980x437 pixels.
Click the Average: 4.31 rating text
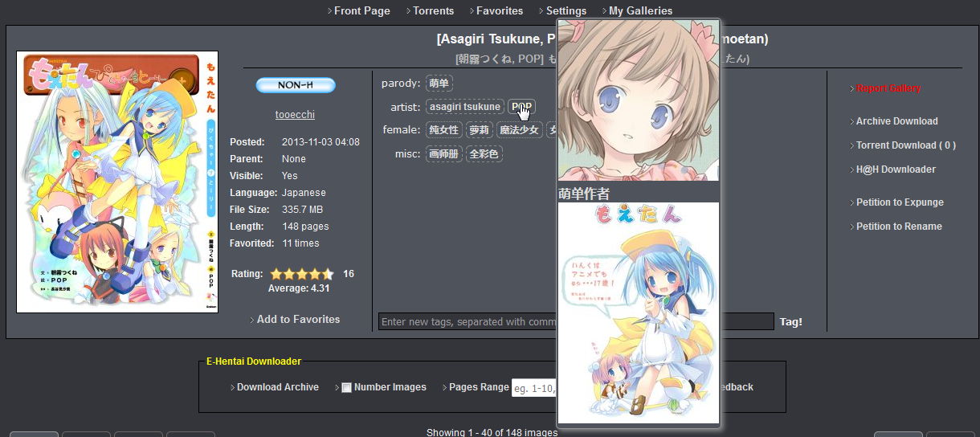pyautogui.click(x=299, y=288)
